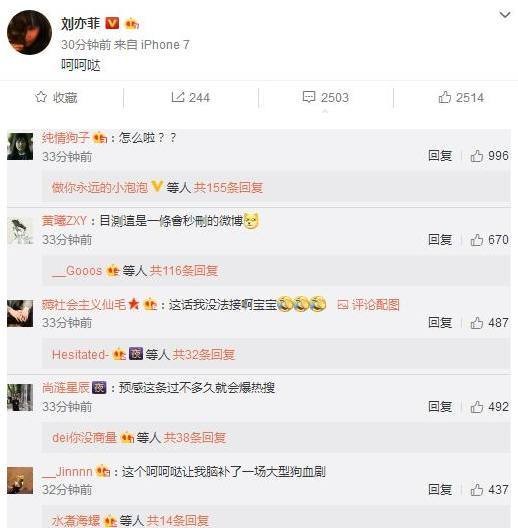The height and width of the screenshot is (528, 518).
Task: Like the comment with 437 thumbs-up
Action: 477,490
